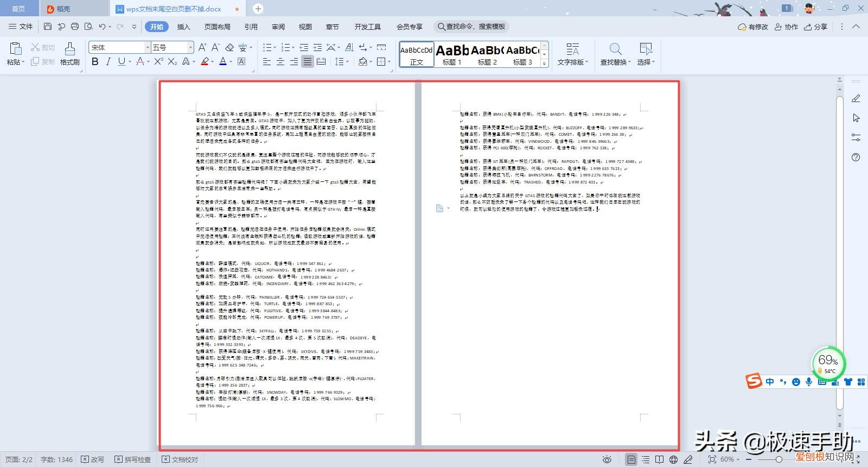
Task: Toggle bold formatting
Action: pos(95,61)
